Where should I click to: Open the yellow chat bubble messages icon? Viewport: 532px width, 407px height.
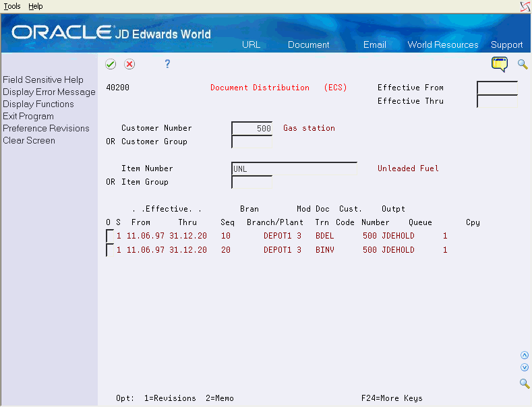pos(500,64)
